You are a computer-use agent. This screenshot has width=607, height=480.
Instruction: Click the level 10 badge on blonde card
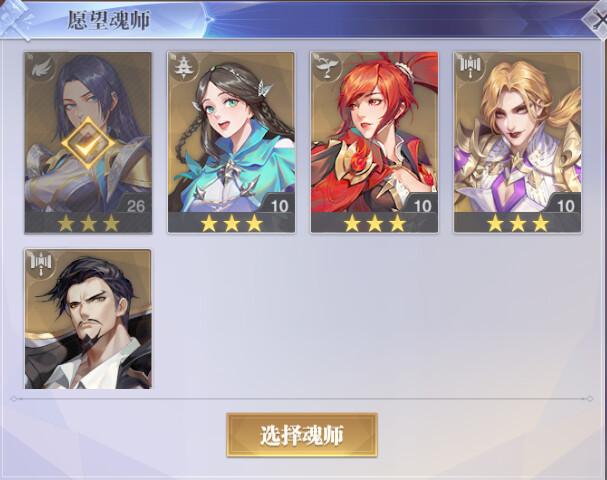565,206
